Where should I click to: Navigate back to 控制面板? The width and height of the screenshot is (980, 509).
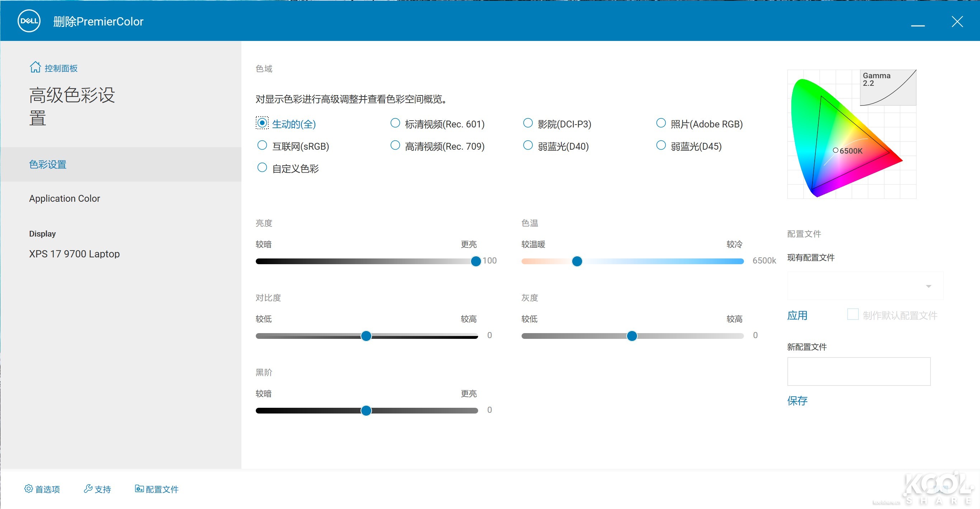pyautogui.click(x=61, y=68)
